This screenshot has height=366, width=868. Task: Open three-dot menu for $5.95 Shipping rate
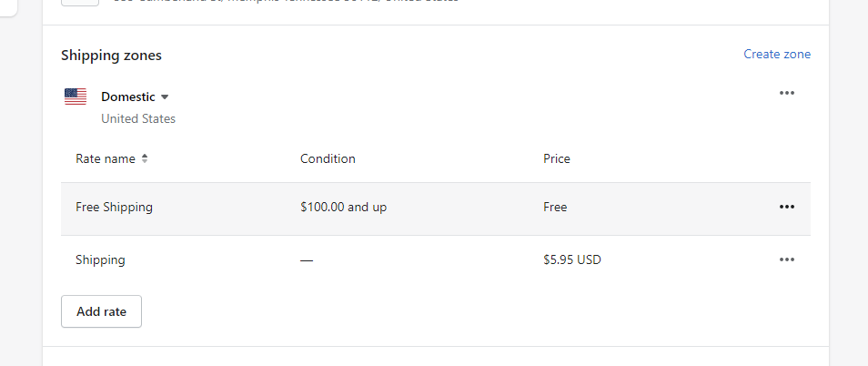coord(787,259)
